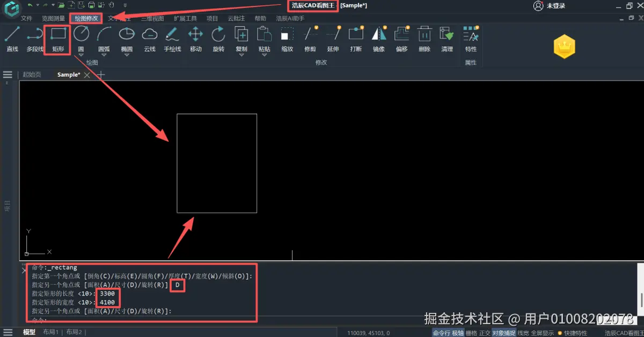
Task: Toggle 栅格 grid display
Action: pos(471,333)
